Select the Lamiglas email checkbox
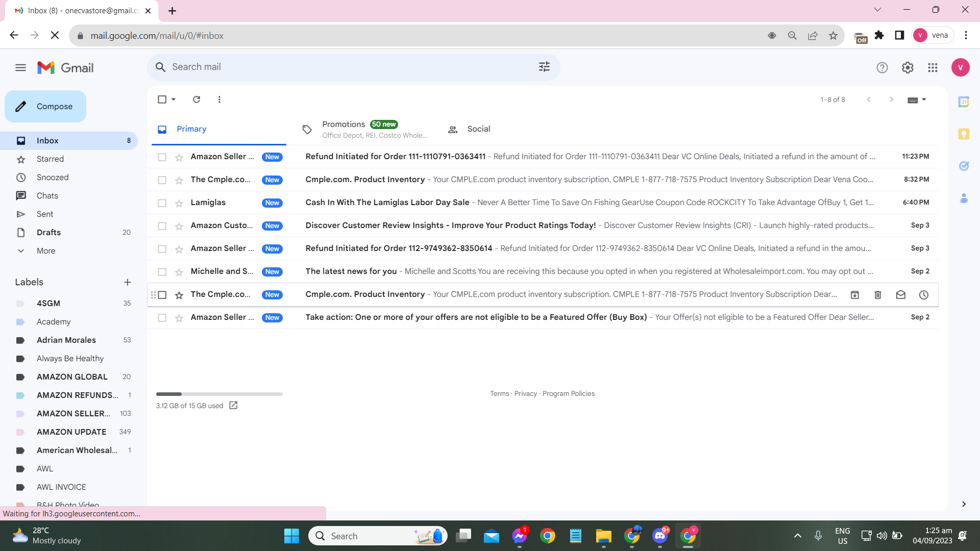The image size is (980, 551). (x=162, y=203)
